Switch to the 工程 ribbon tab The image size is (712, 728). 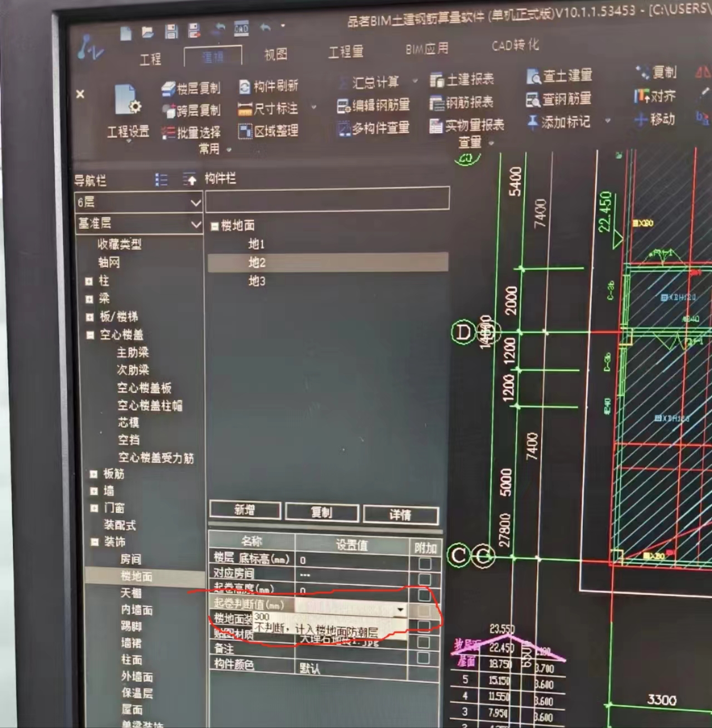point(150,59)
